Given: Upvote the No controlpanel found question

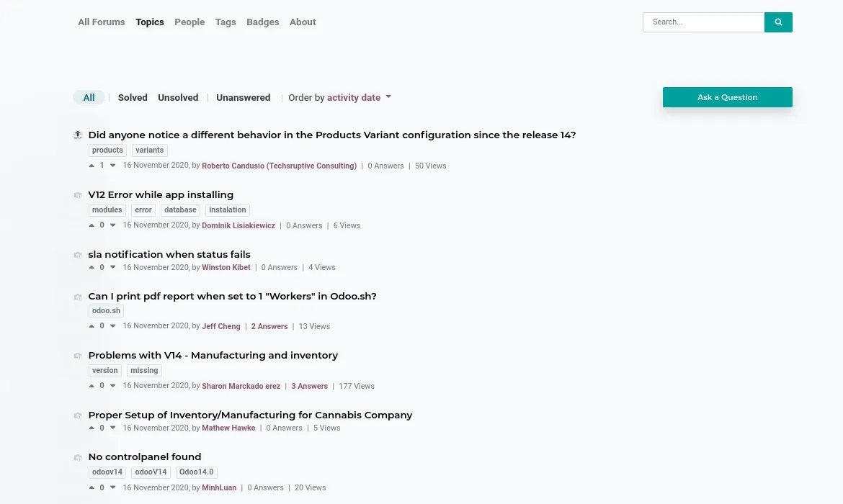Looking at the screenshot, I should point(92,487).
